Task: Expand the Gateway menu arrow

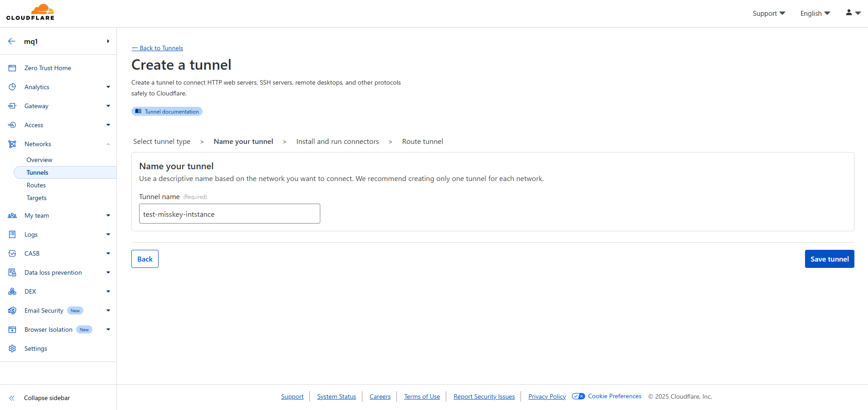Action: click(x=108, y=106)
